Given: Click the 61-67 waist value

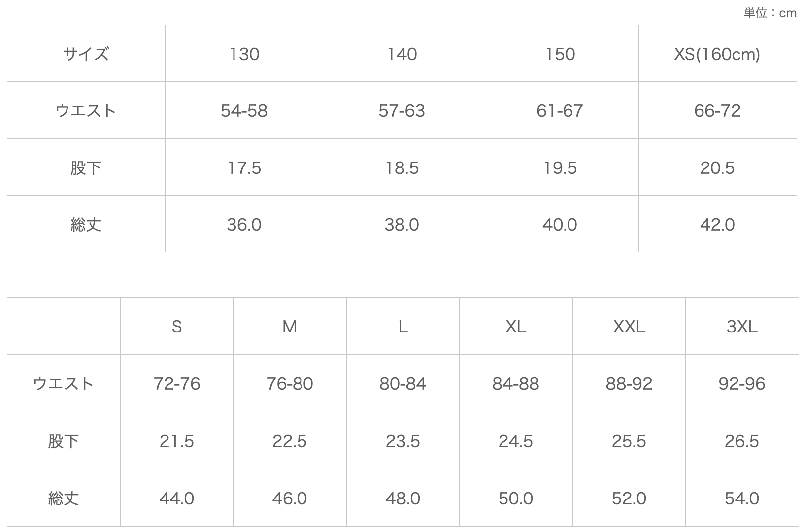Looking at the screenshot, I should click(x=560, y=111).
